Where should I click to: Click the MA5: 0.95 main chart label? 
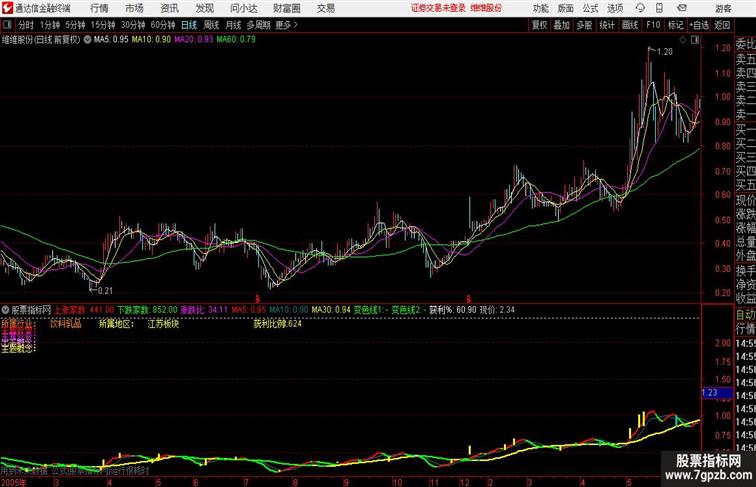tap(111, 40)
